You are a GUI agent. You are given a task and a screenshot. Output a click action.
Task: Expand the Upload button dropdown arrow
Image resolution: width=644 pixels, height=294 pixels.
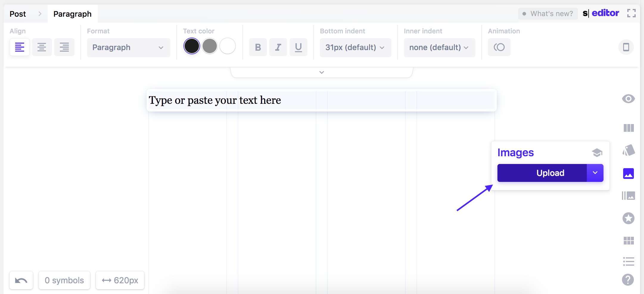click(x=595, y=173)
